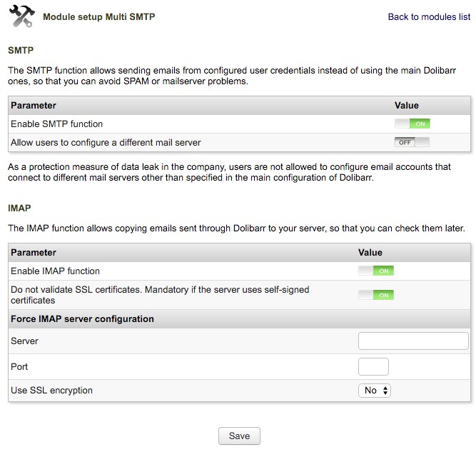Open the Use SSL encryption dropdown

click(x=375, y=391)
